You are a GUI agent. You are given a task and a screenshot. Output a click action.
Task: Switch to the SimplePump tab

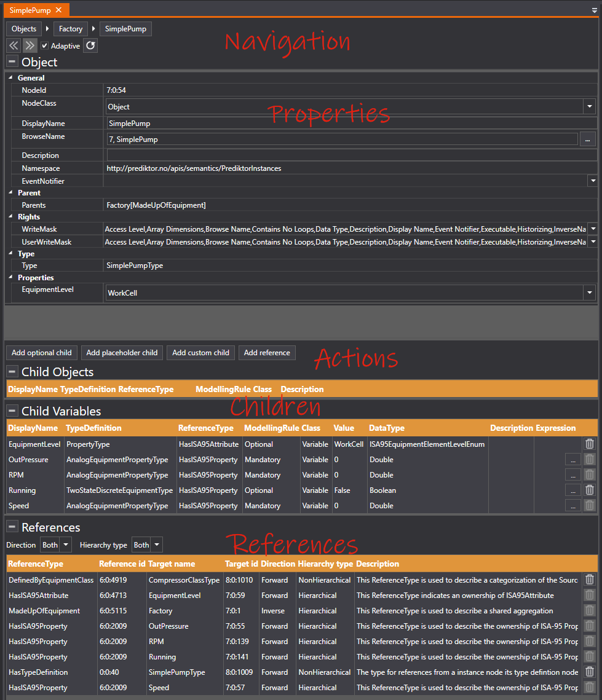pos(30,10)
